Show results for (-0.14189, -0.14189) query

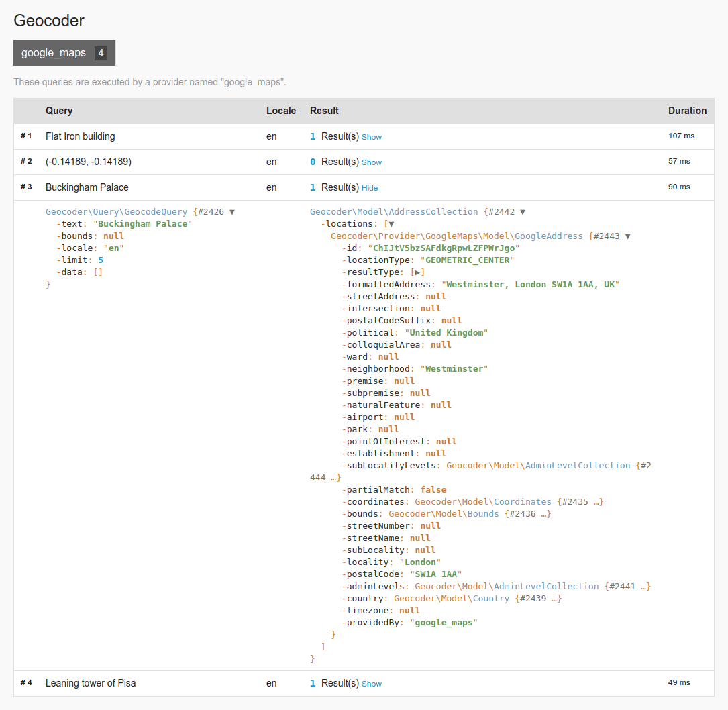pyautogui.click(x=372, y=162)
